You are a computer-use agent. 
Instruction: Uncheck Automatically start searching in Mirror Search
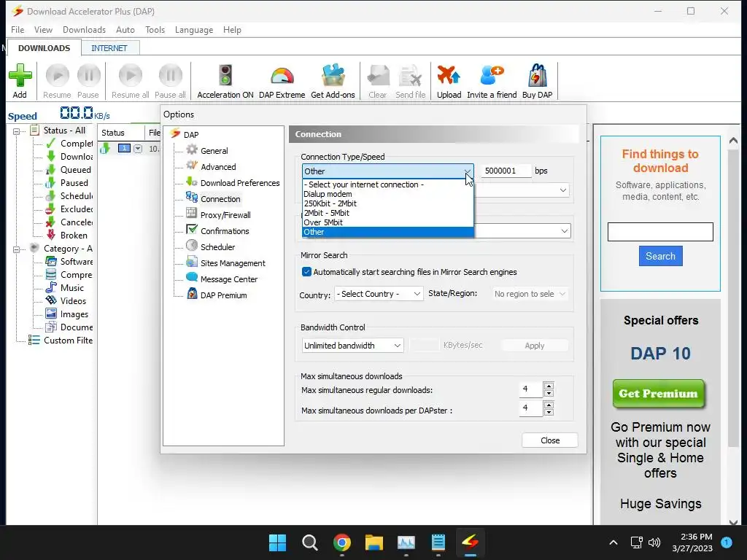pos(307,272)
